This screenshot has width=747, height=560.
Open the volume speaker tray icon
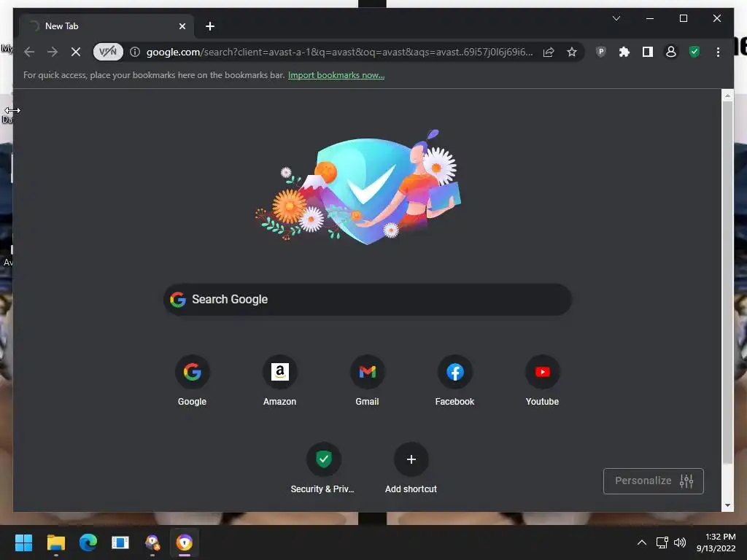[680, 542]
